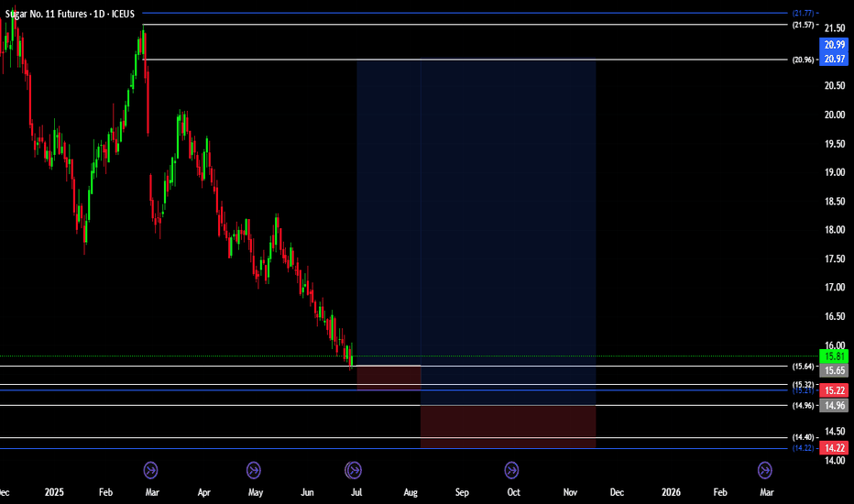Click the 18.00 price axis tick
854x504 pixels.
(835, 230)
